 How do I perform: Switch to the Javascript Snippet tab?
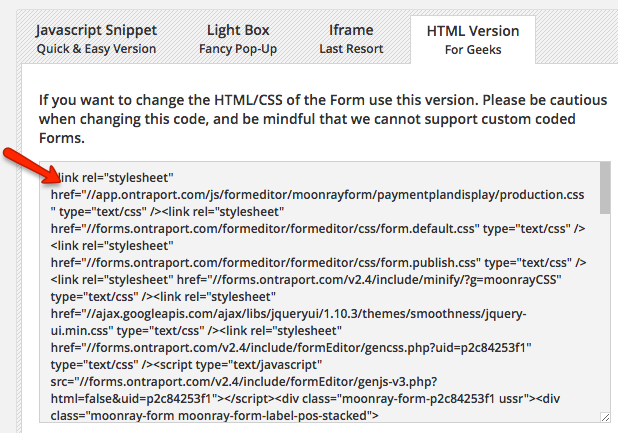96,39
